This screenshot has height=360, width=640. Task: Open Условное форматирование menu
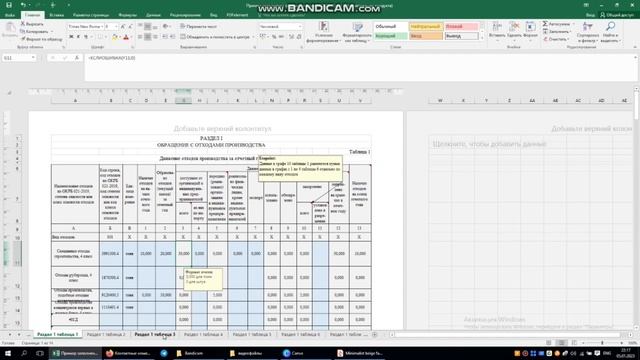coord(324,32)
